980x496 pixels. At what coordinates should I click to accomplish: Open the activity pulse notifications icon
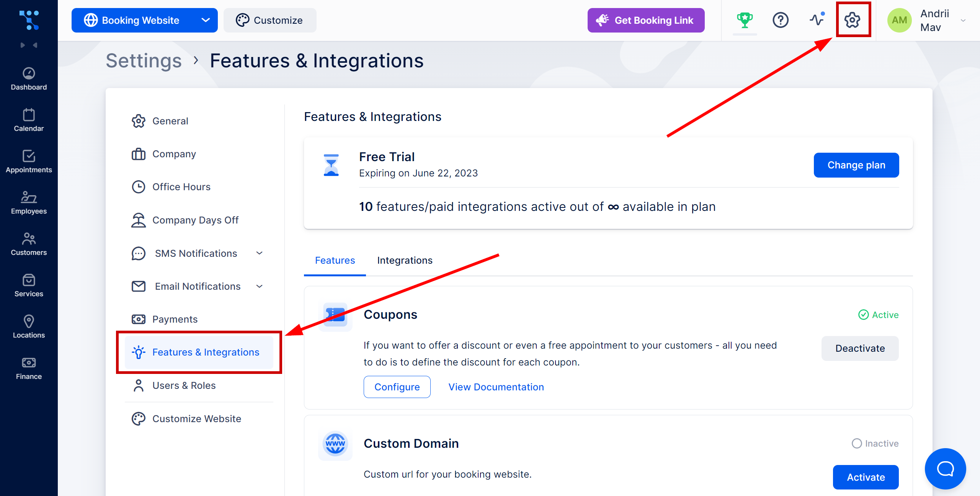[817, 19]
